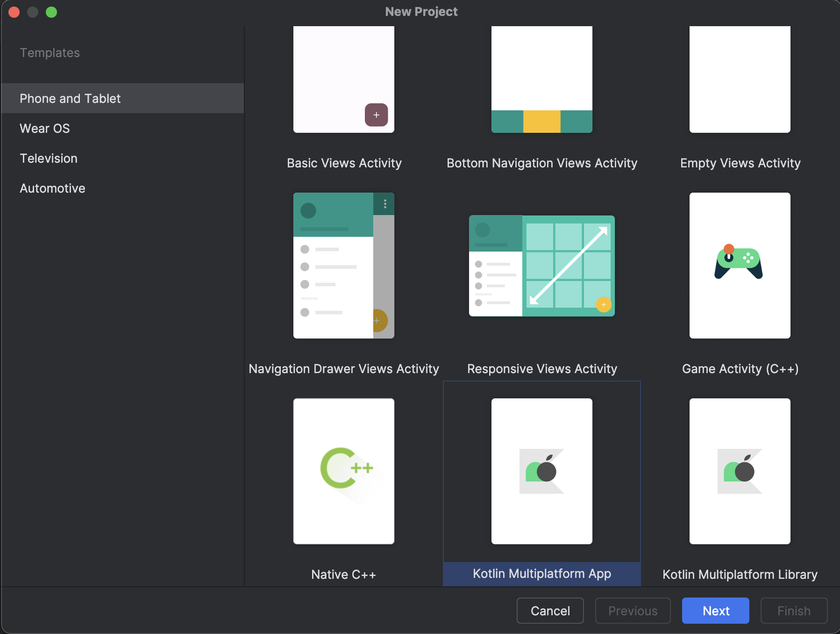Screen dimensions: 840x634
Task: Select the Kotlin Multiplatform App template
Action: 541,471
